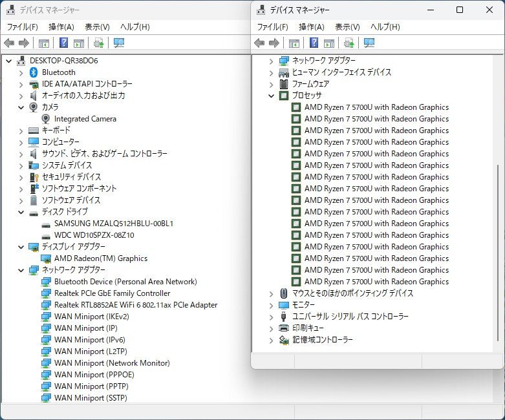Click show/hide console tree icon in right window
This screenshot has height=420, width=505.
click(294, 43)
